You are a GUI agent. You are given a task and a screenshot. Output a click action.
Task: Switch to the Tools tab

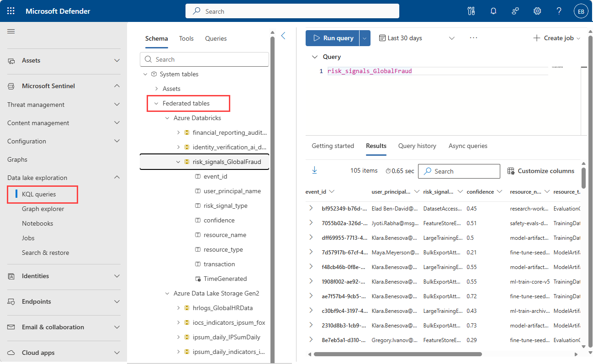(186, 38)
